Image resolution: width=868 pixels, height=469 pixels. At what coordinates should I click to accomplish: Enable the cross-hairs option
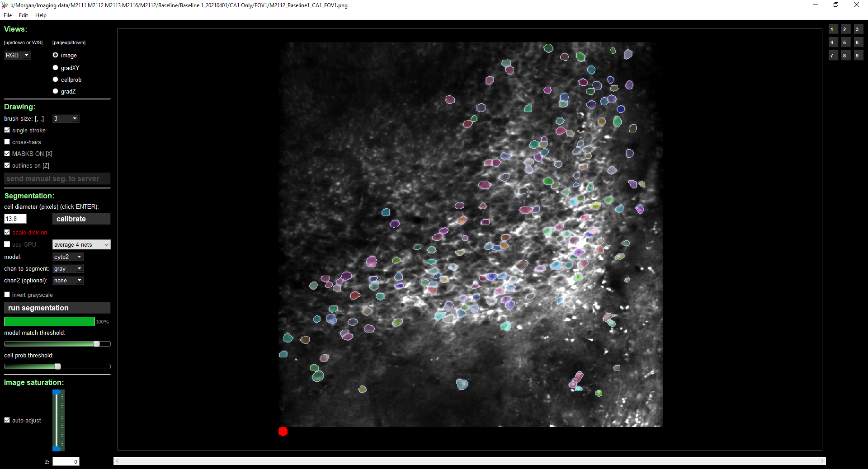click(x=7, y=141)
